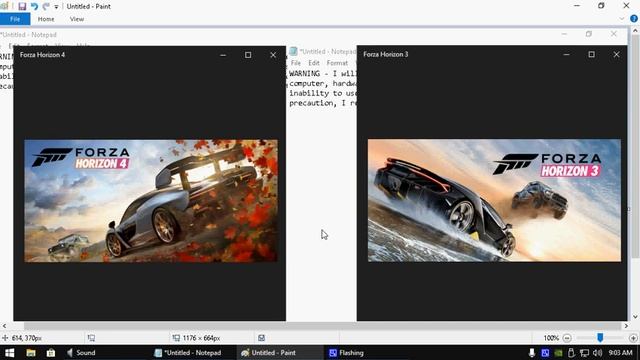Click the "Forza Horizon 3" window title in the canvas

(x=386, y=54)
